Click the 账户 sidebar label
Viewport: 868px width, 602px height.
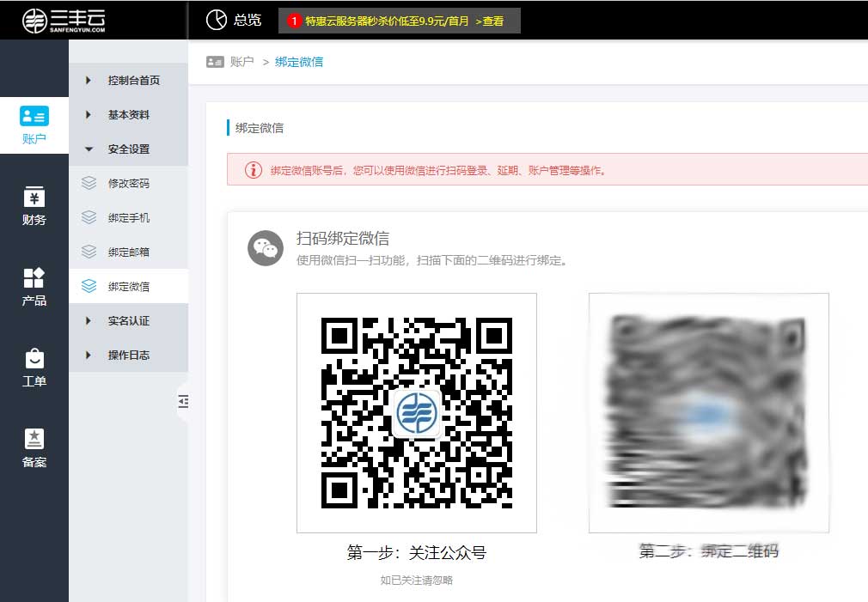(x=34, y=139)
